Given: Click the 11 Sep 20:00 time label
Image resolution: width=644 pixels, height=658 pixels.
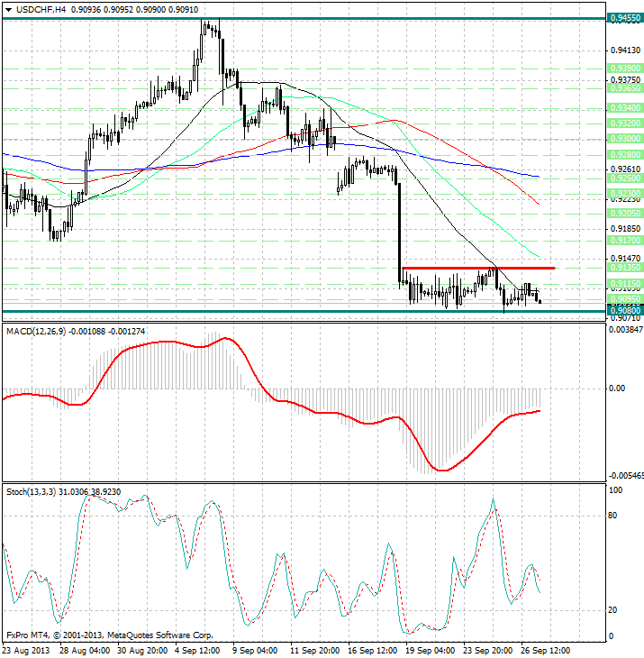Looking at the screenshot, I should pos(315,651).
